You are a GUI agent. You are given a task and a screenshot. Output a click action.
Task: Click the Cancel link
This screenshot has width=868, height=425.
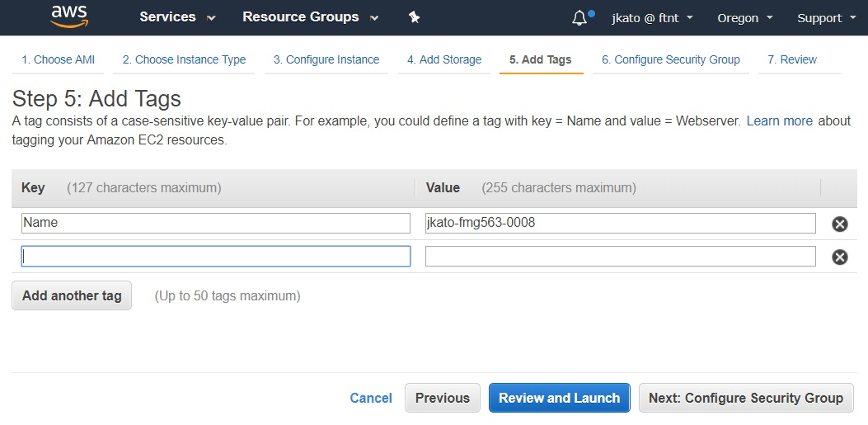click(371, 398)
